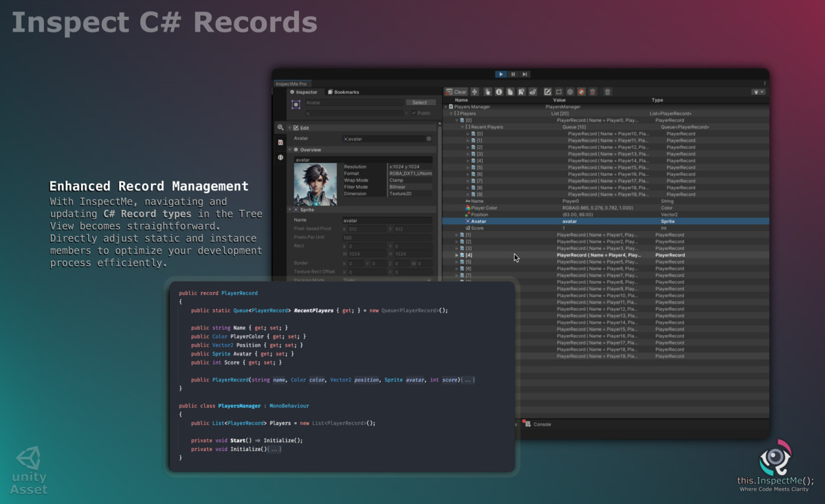This screenshot has width=825, height=504.
Task: Collapse the Sprite section
Action: pos(290,210)
